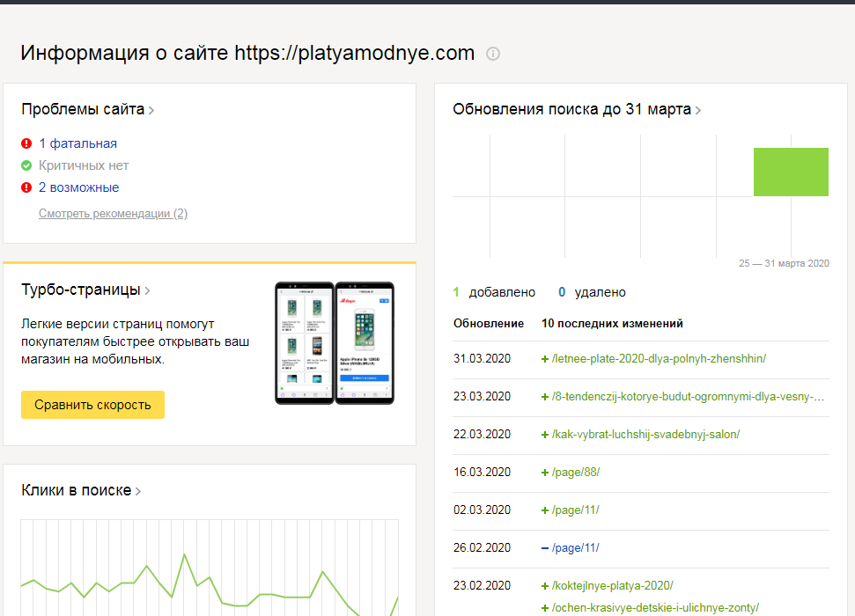Open Обновления поиска до 31 марта section
Screen dimensions: 855x616
577,110
